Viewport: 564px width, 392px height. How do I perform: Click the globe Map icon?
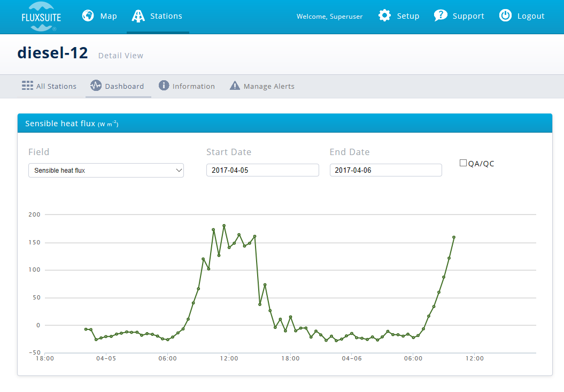tap(88, 16)
